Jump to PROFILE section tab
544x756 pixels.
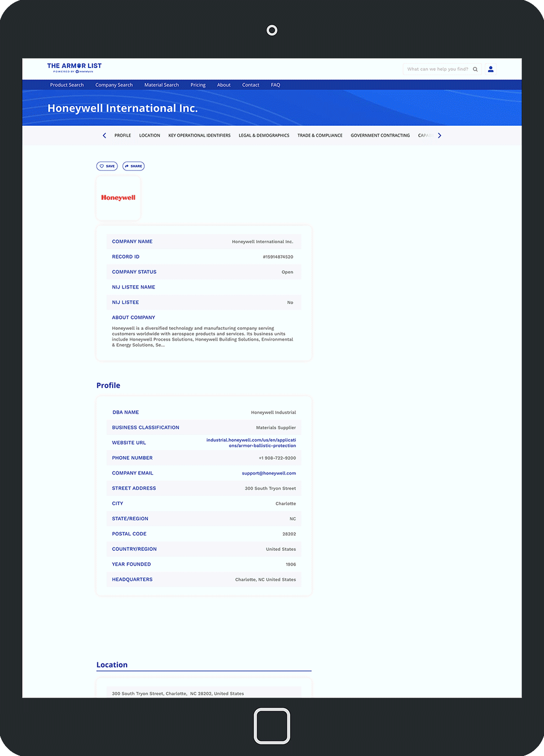point(122,136)
